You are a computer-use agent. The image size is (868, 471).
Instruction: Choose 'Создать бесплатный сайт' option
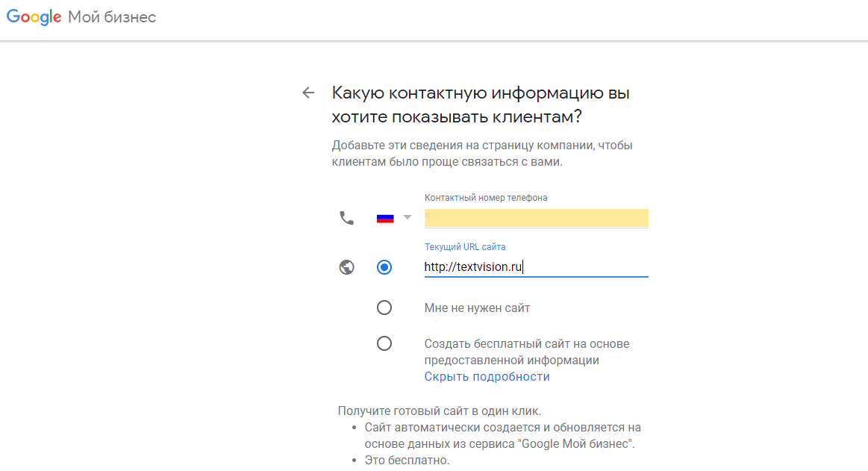(384, 343)
